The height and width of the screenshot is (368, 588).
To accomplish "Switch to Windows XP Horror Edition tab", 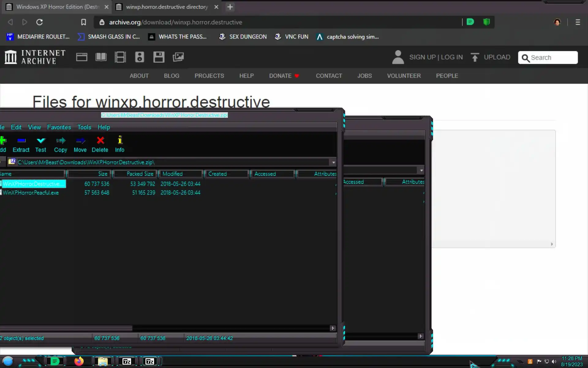I will 57,7.
